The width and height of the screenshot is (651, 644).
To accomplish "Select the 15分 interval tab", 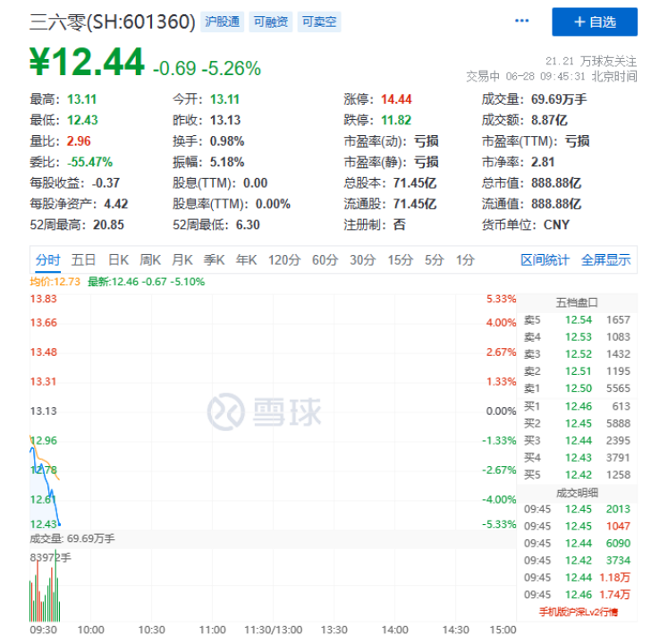I will (x=399, y=260).
